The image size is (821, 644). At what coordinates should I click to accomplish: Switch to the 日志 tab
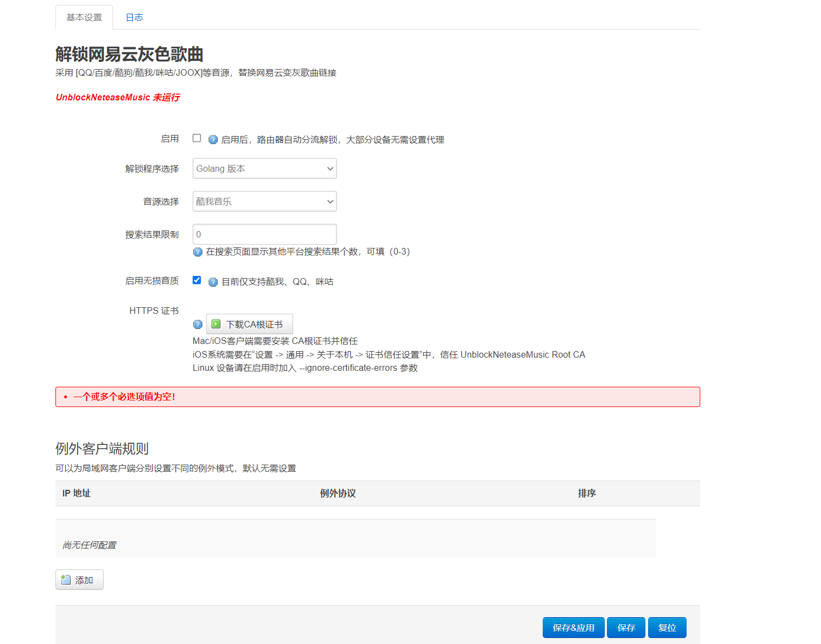click(x=134, y=17)
